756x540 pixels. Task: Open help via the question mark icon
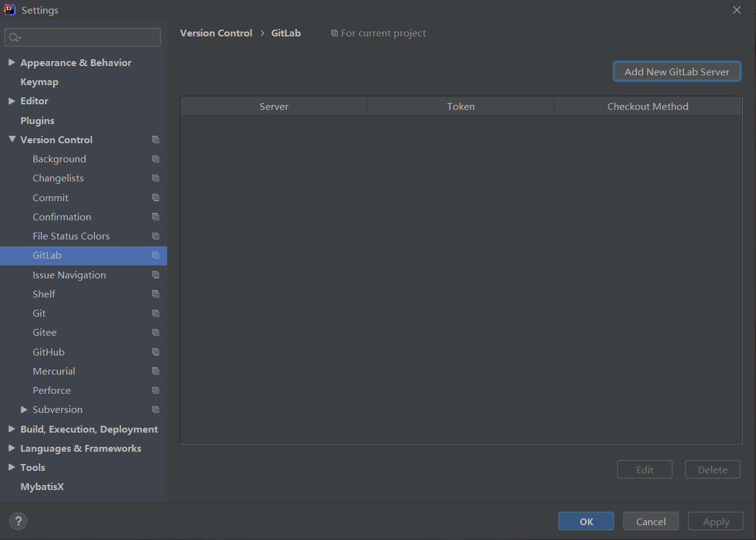click(18, 521)
